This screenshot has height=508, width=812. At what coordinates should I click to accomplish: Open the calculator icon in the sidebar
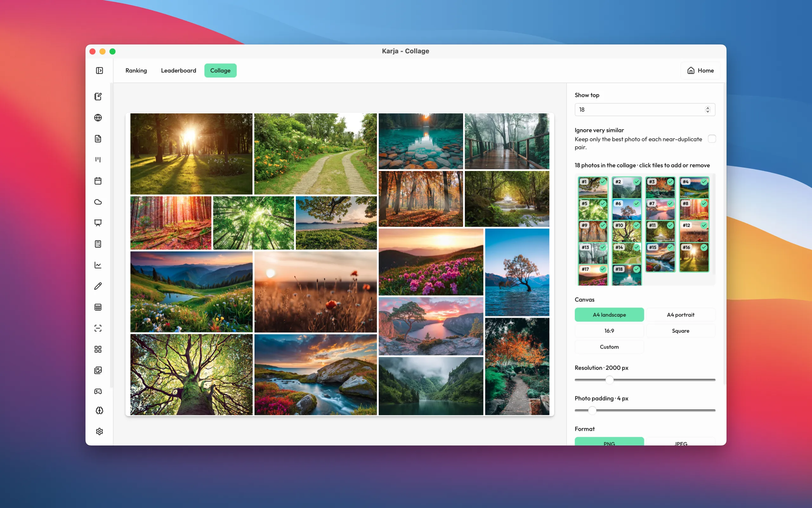point(98,244)
